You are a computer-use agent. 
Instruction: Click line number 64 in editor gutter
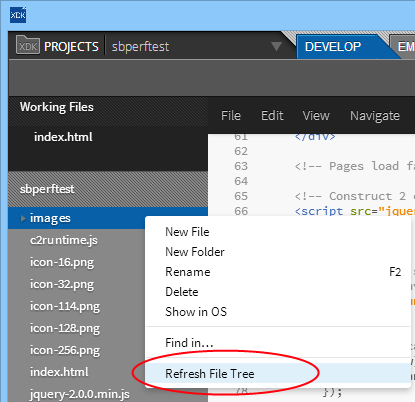point(241,181)
